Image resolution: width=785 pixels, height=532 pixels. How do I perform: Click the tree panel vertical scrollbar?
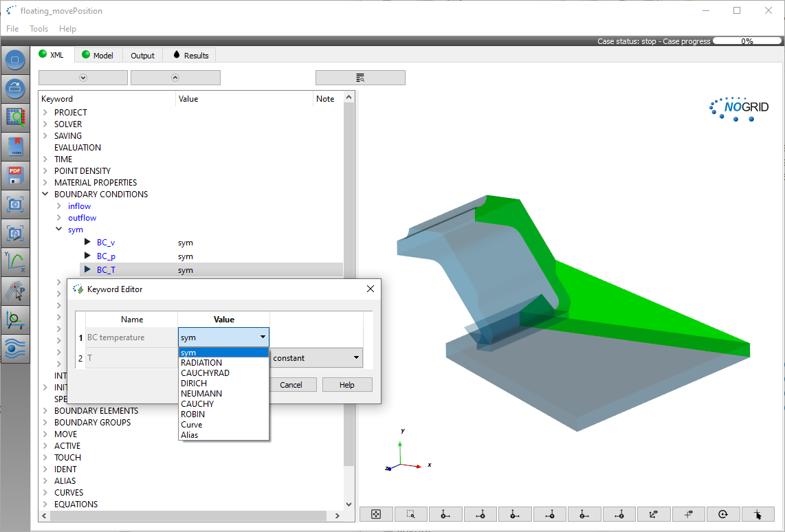(x=349, y=275)
